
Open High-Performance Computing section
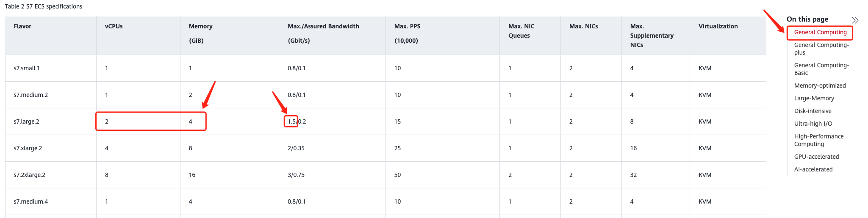pyautogui.click(x=818, y=140)
